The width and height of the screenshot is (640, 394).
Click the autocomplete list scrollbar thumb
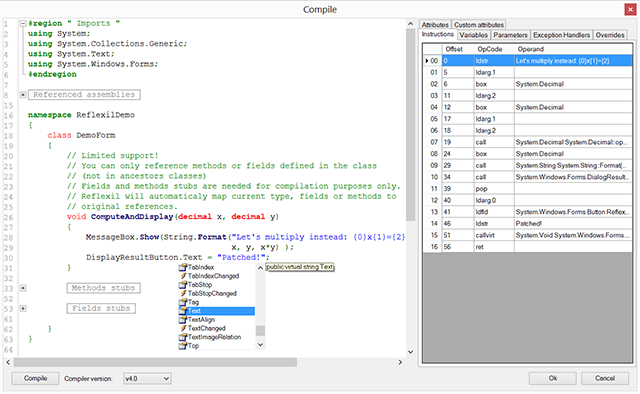pos(260,330)
